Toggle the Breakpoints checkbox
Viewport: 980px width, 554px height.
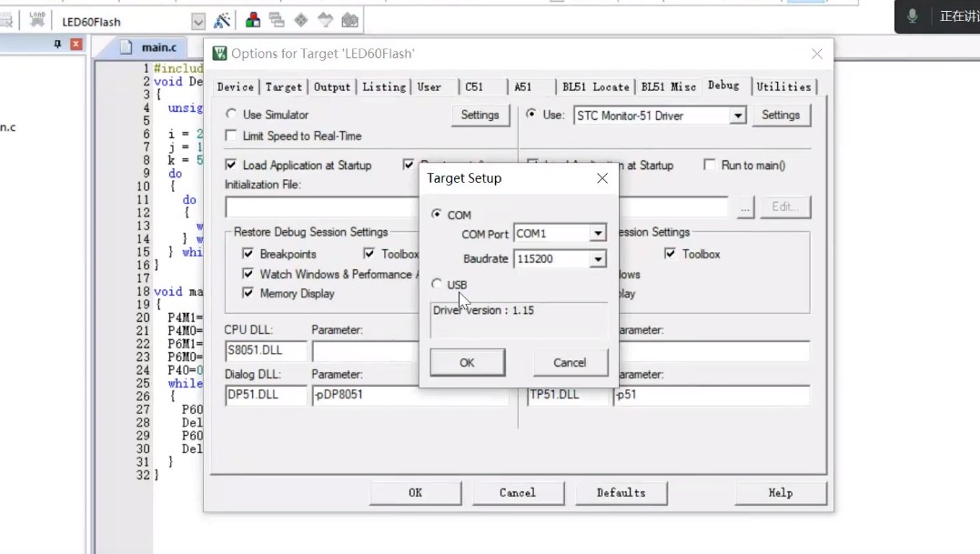tap(248, 254)
